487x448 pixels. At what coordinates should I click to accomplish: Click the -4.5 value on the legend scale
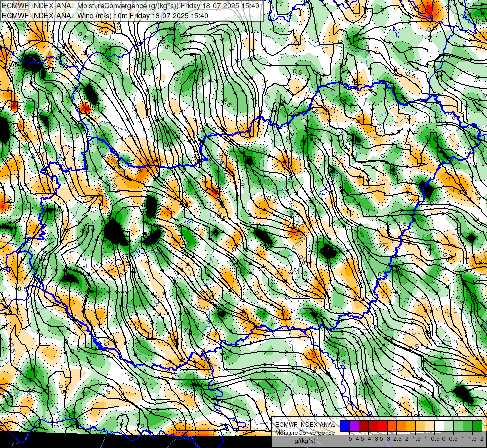(x=359, y=439)
